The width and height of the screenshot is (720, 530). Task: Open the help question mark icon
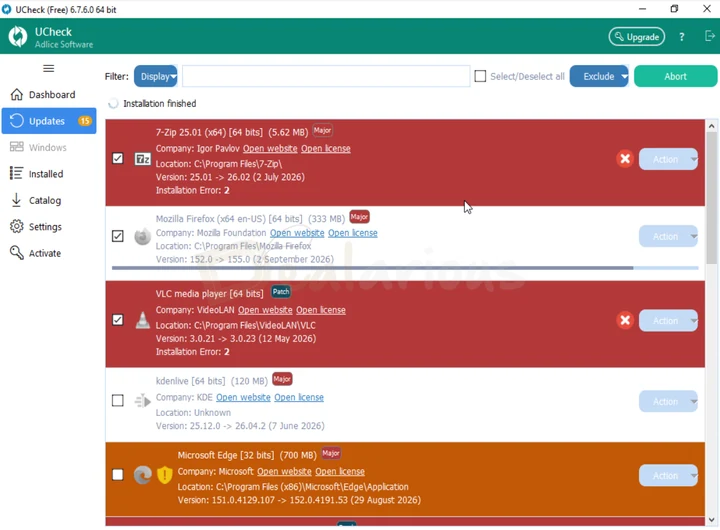point(682,37)
